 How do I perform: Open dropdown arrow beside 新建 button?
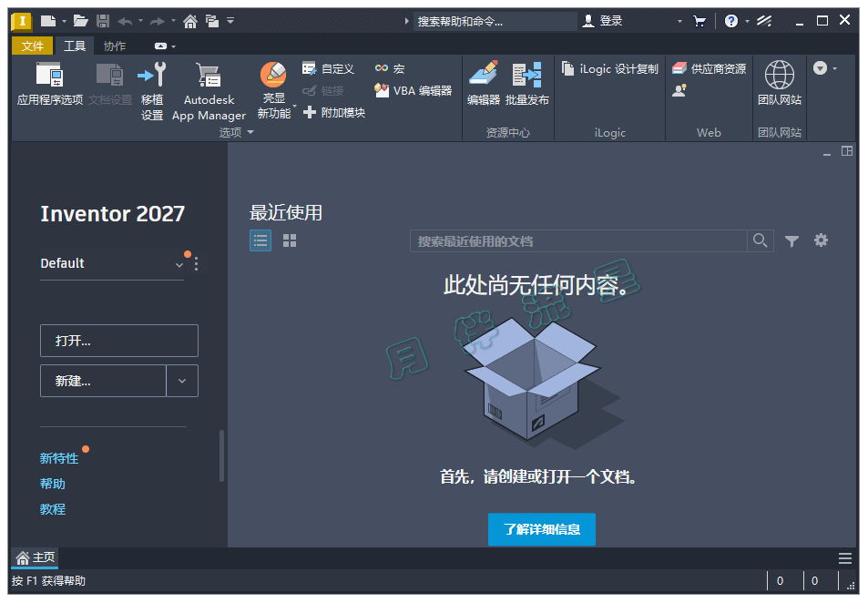pyautogui.click(x=182, y=381)
